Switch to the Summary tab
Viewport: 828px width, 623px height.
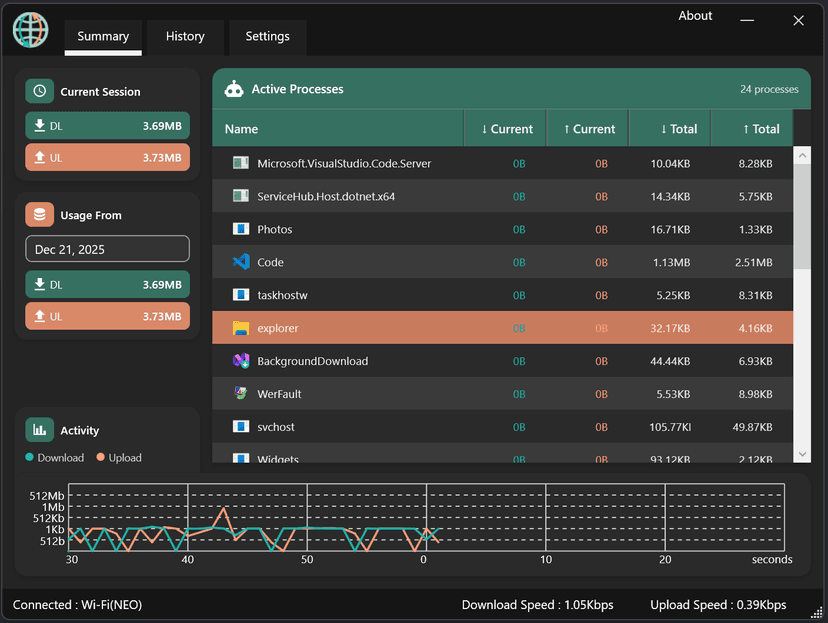103,37
